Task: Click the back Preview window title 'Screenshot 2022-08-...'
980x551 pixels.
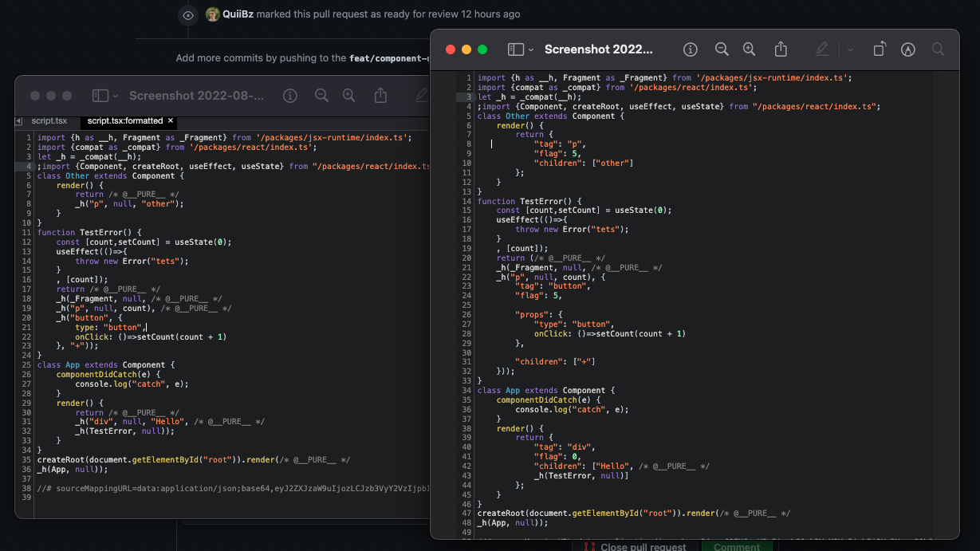Action: point(196,96)
